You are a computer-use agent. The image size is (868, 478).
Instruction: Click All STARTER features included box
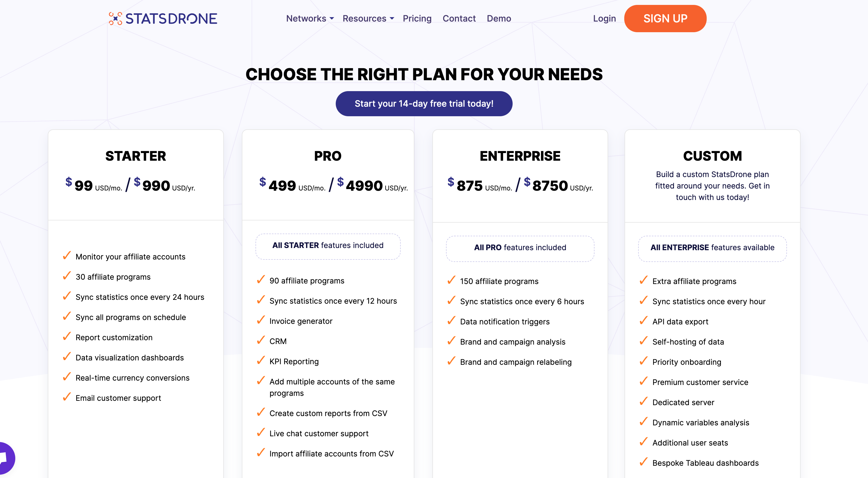[x=328, y=246]
